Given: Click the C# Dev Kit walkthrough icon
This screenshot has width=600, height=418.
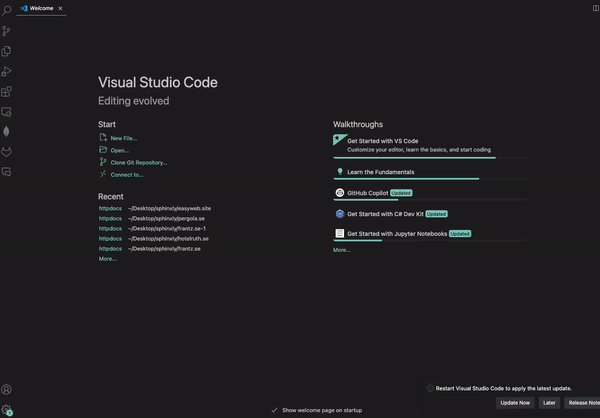Looking at the screenshot, I should point(340,214).
